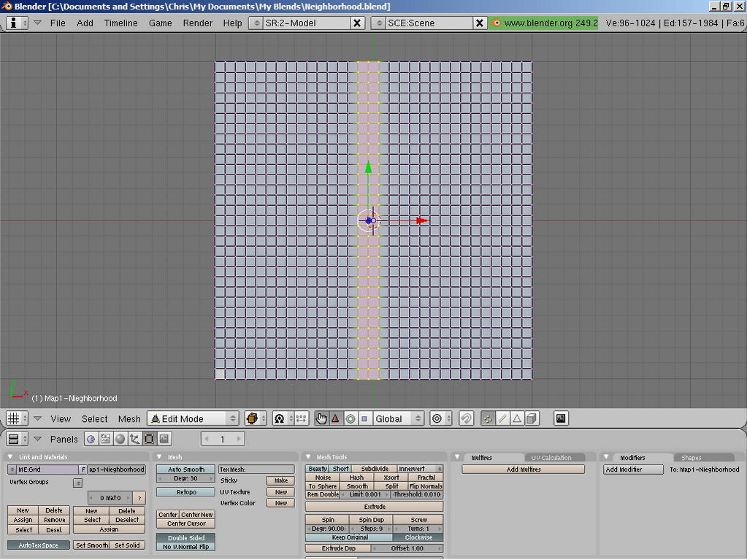The width and height of the screenshot is (747, 560).
Task: Collapse the Modifiers panel triangle
Action: (x=607, y=457)
